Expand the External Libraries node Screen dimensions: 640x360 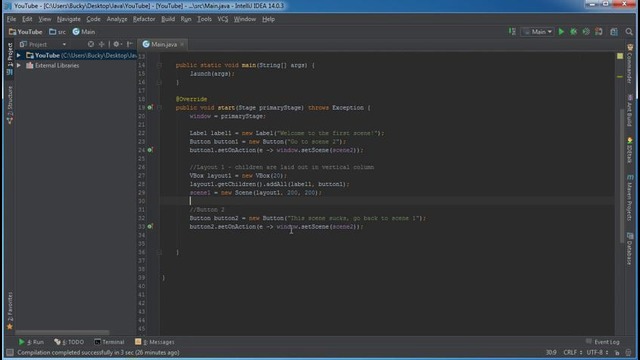tap(19, 65)
